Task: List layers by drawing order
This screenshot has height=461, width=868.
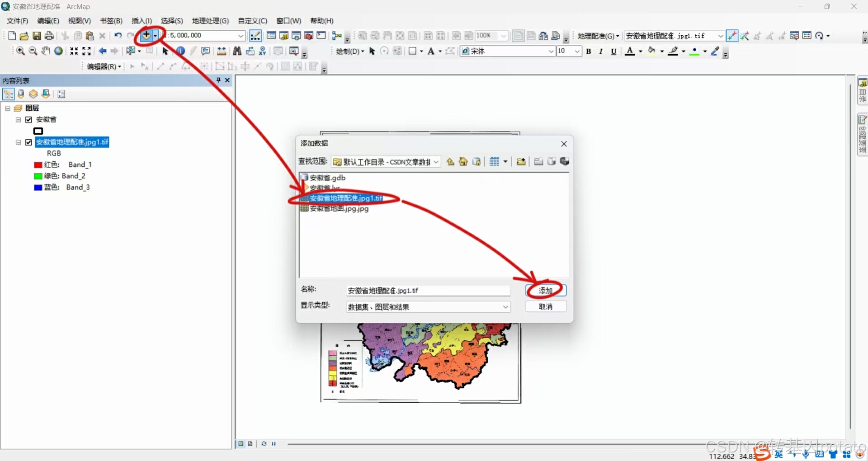Action: tap(8, 94)
